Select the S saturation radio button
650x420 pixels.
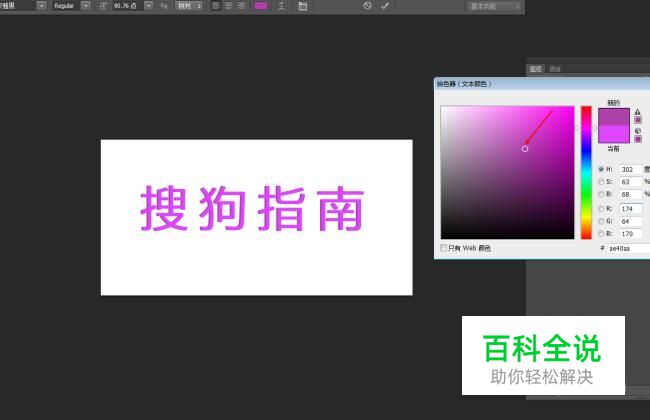(x=601, y=182)
